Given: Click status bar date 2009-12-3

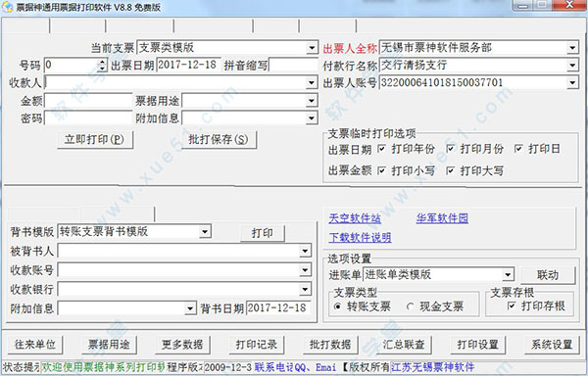Looking at the screenshot, I should tap(228, 367).
